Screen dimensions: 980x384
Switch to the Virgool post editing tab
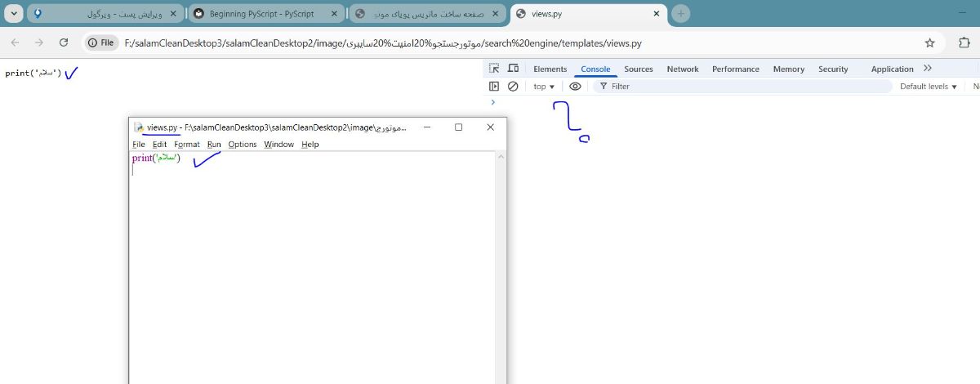[x=106, y=14]
